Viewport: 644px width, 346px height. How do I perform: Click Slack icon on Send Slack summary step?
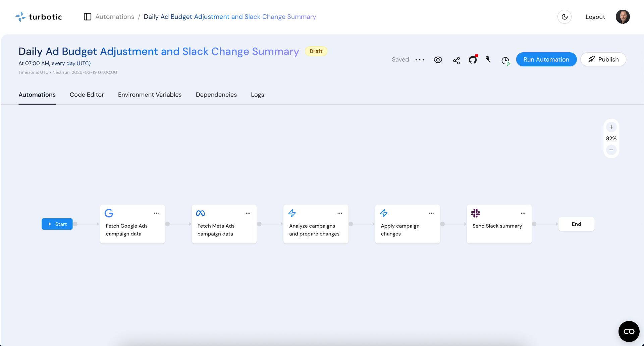pyautogui.click(x=475, y=213)
